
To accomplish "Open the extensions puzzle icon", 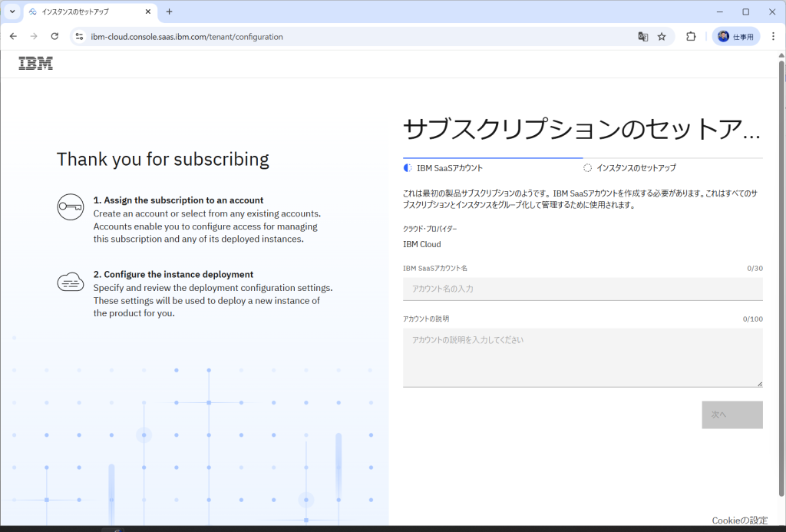I will [x=691, y=37].
